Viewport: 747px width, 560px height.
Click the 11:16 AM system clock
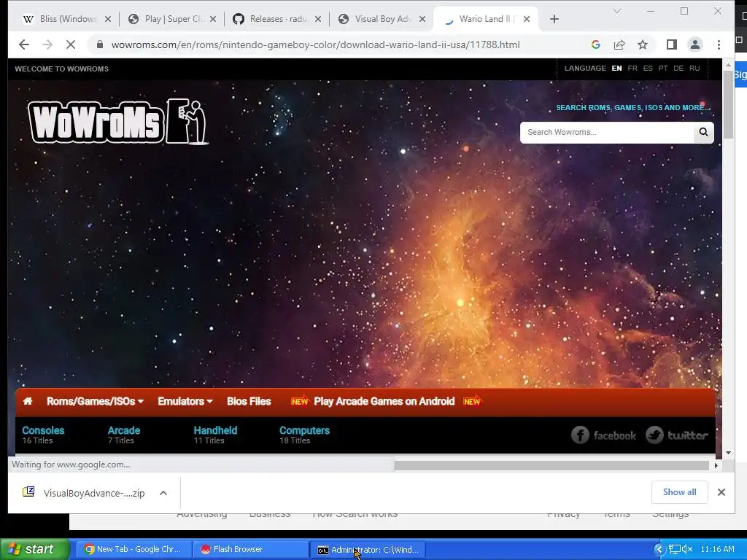coord(718,549)
